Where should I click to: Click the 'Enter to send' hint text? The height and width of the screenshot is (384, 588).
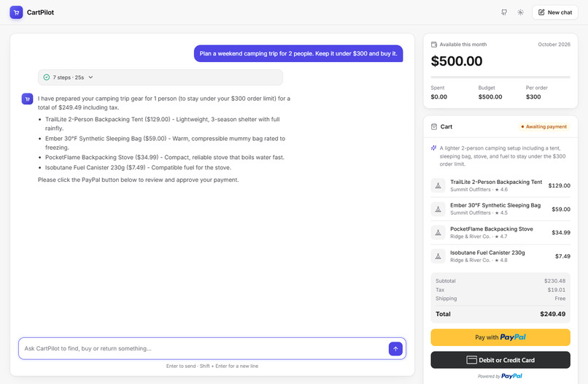click(212, 366)
